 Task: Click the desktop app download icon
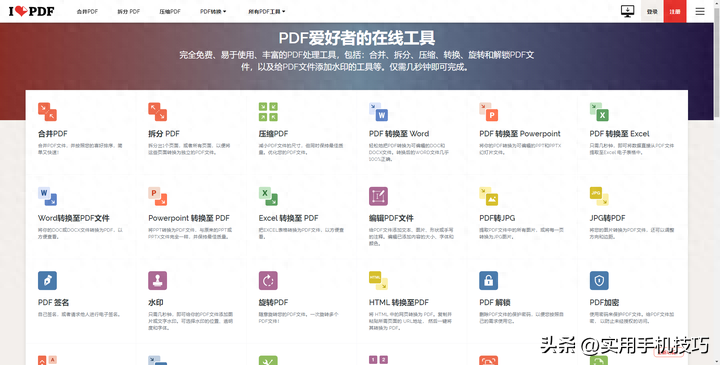627,11
